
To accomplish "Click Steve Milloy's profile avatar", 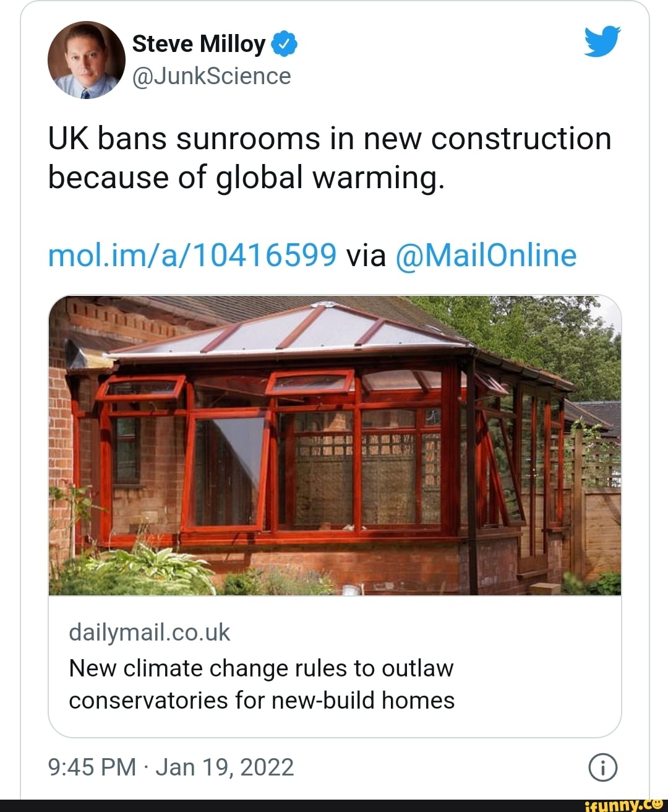I will click(86, 60).
